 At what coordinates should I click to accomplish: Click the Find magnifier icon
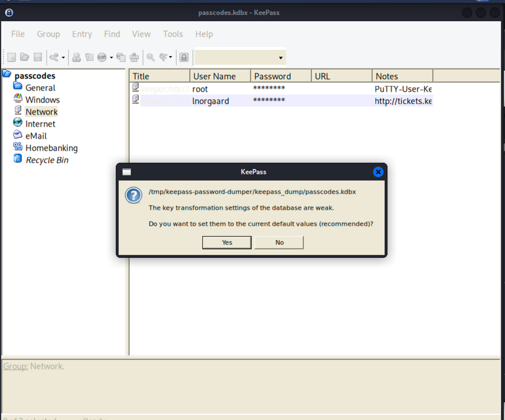click(x=150, y=57)
